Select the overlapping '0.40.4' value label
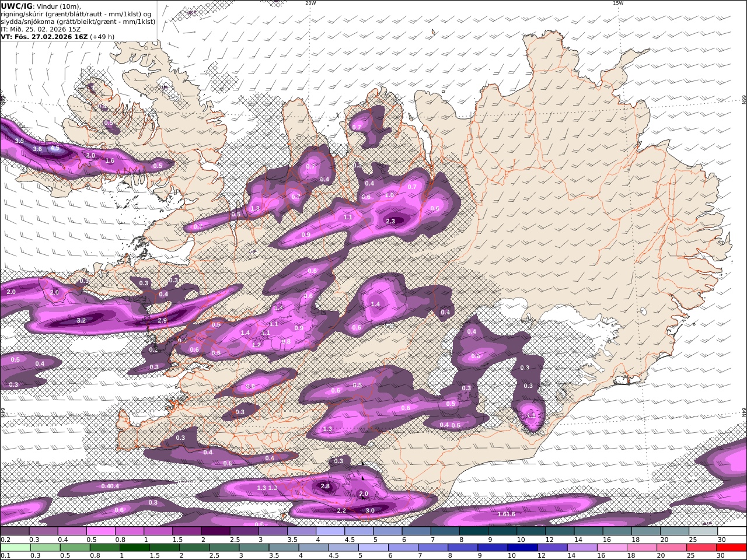The height and width of the screenshot is (560, 747). pyautogui.click(x=110, y=486)
